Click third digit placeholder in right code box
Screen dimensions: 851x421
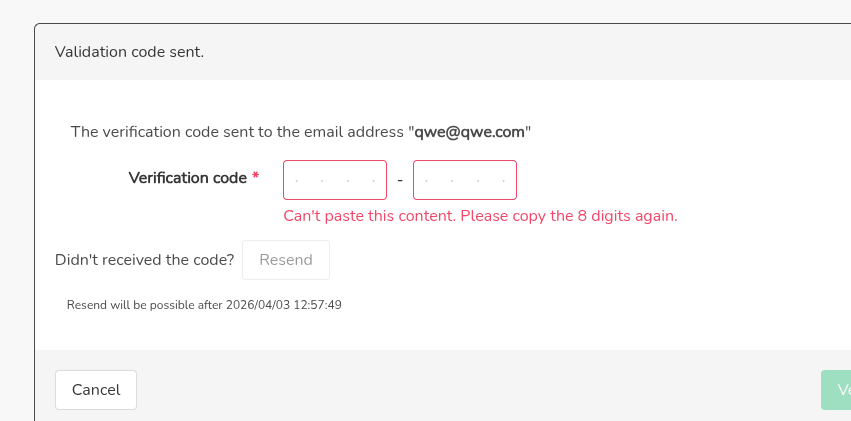(x=478, y=181)
